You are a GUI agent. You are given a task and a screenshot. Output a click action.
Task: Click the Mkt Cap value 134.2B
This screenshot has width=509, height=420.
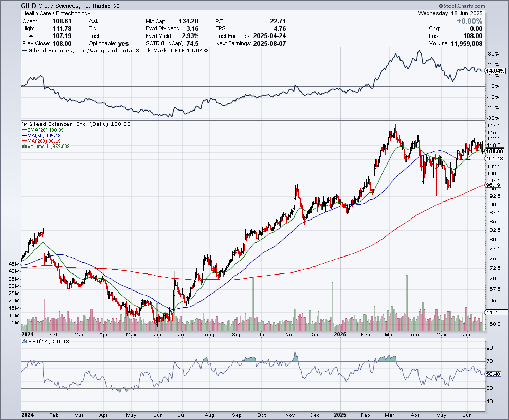[189, 21]
